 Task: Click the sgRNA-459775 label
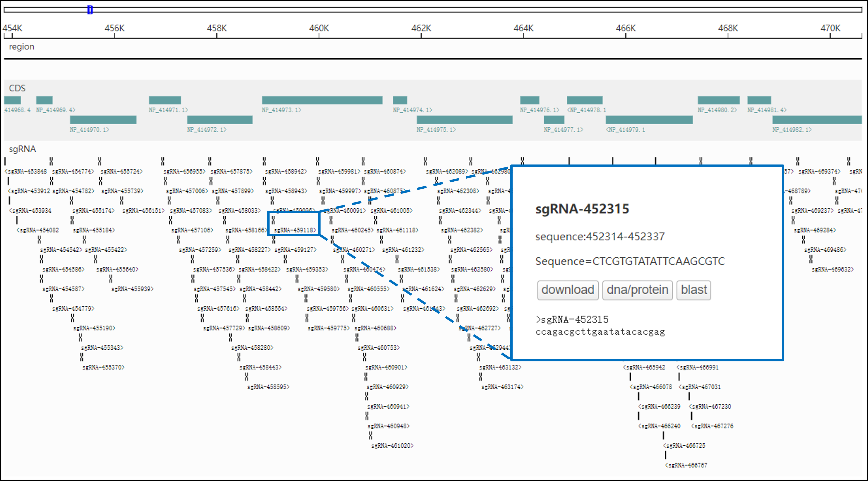pos(329,328)
